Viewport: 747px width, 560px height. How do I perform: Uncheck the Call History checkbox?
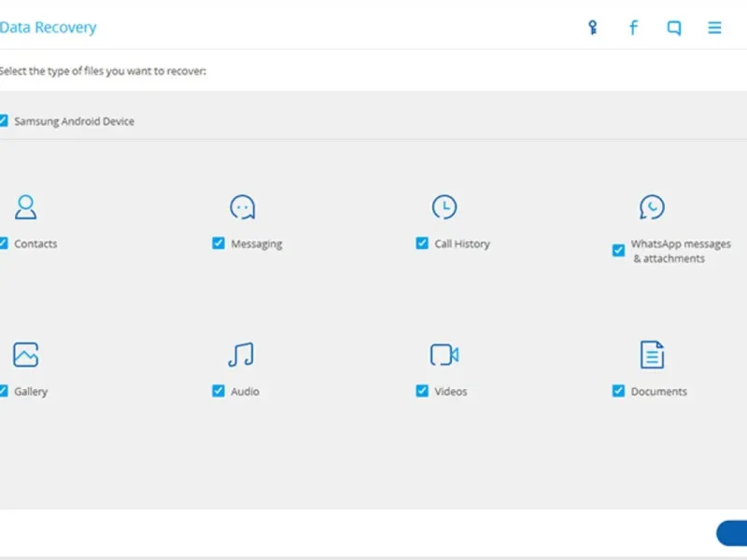point(422,244)
